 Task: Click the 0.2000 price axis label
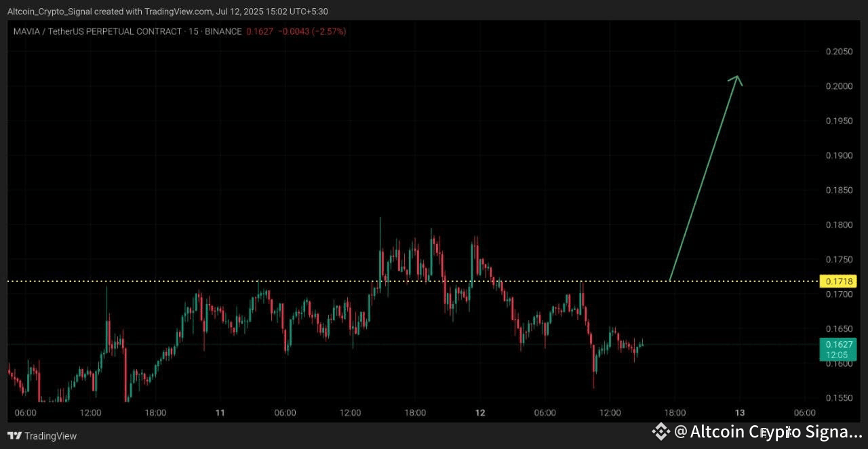[x=839, y=86]
